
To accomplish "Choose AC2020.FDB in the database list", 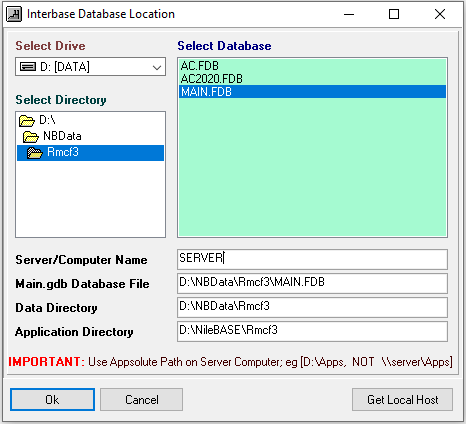I will 212,79.
